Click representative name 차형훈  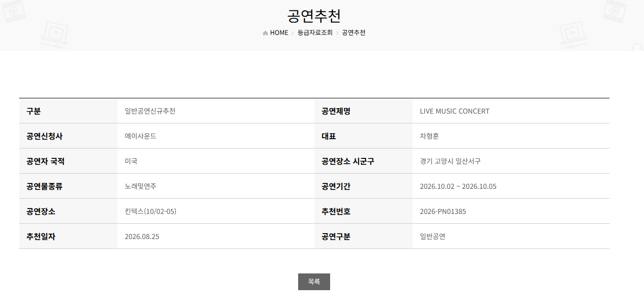[429, 136]
